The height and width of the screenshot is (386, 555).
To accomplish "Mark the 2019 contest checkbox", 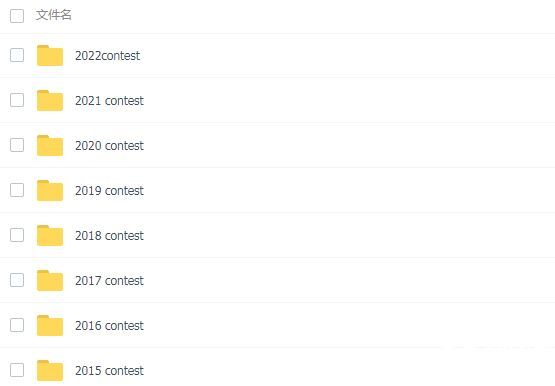I will point(17,190).
